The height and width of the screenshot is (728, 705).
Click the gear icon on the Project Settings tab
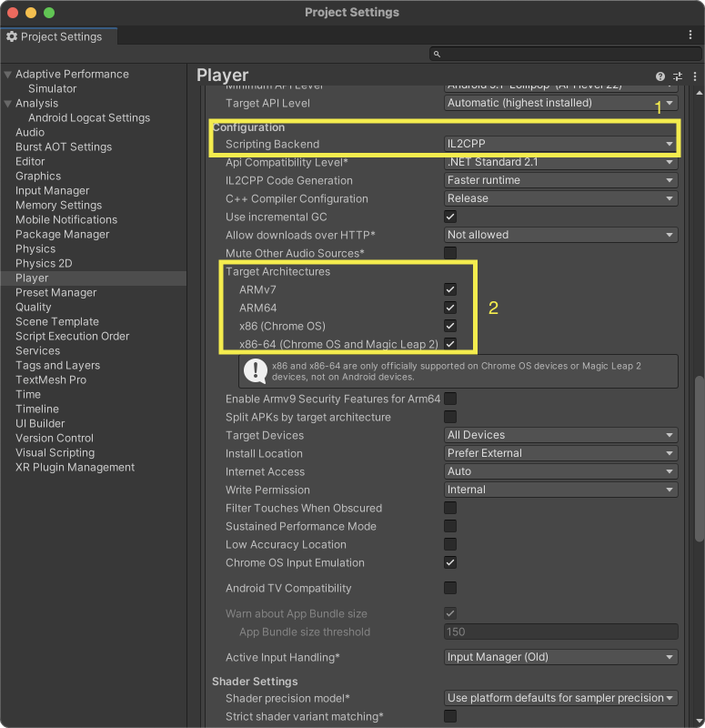[12, 37]
